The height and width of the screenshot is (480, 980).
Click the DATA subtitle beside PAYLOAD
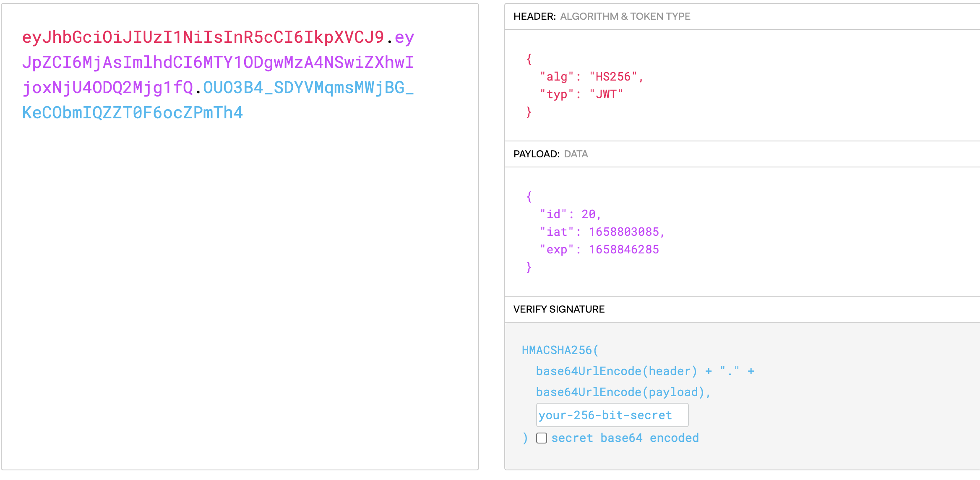pos(576,154)
